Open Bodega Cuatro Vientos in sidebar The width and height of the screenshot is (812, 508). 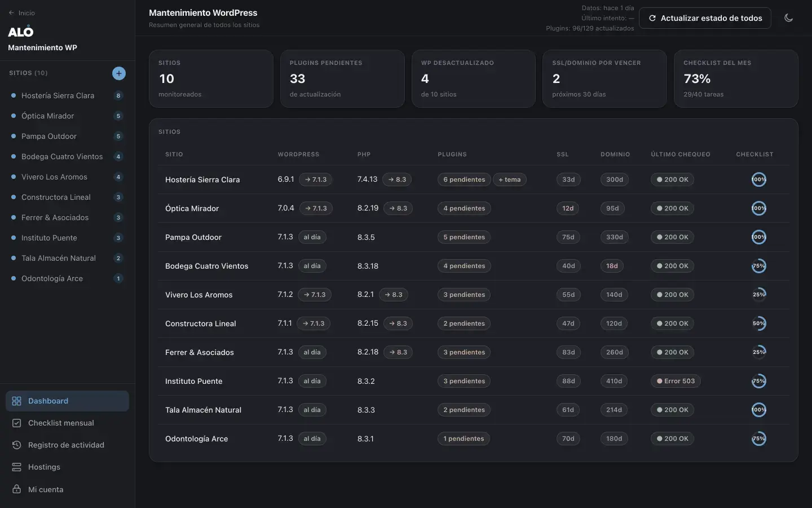(x=67, y=156)
